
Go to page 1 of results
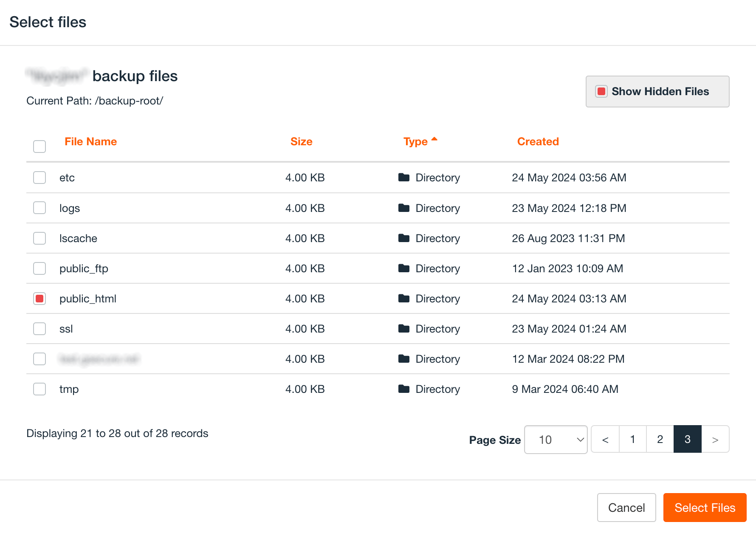(632, 439)
